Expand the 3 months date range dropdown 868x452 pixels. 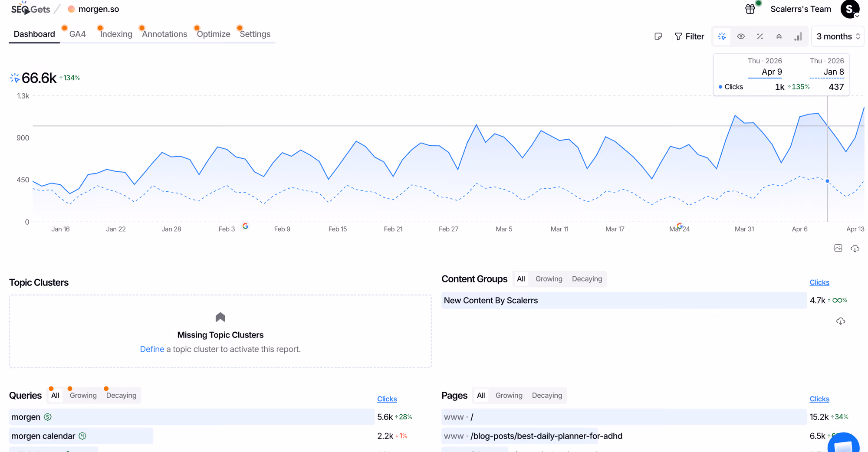click(x=838, y=36)
